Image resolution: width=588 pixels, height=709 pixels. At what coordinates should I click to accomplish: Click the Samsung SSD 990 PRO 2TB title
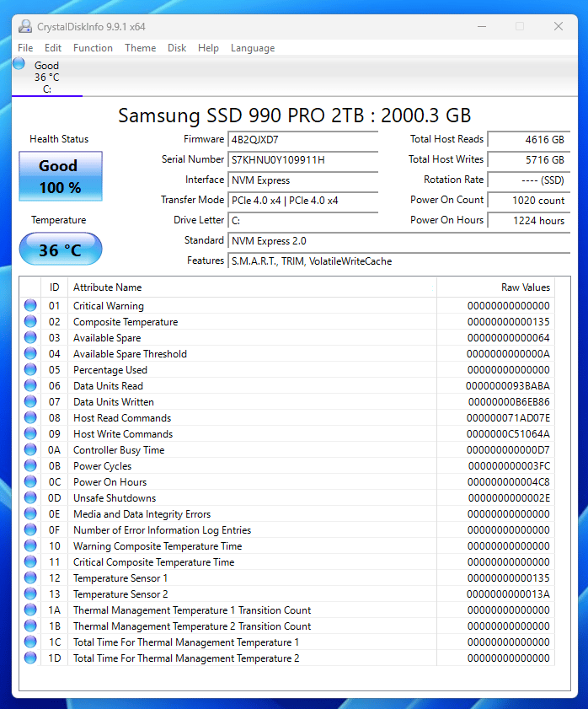pos(295,115)
